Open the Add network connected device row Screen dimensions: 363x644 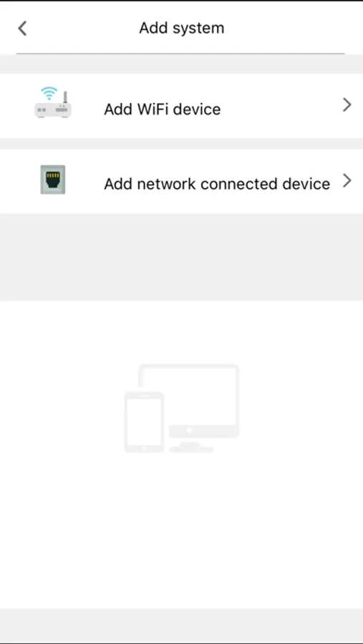pyautogui.click(x=181, y=181)
